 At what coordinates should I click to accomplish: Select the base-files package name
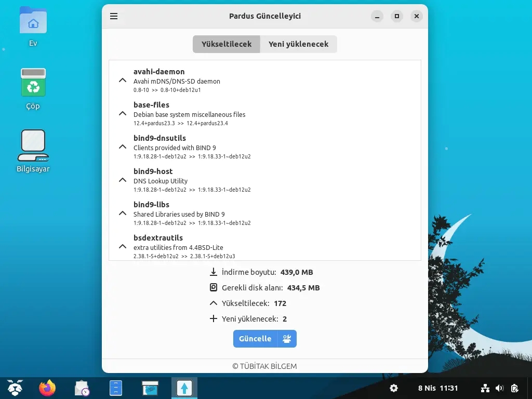151,105
